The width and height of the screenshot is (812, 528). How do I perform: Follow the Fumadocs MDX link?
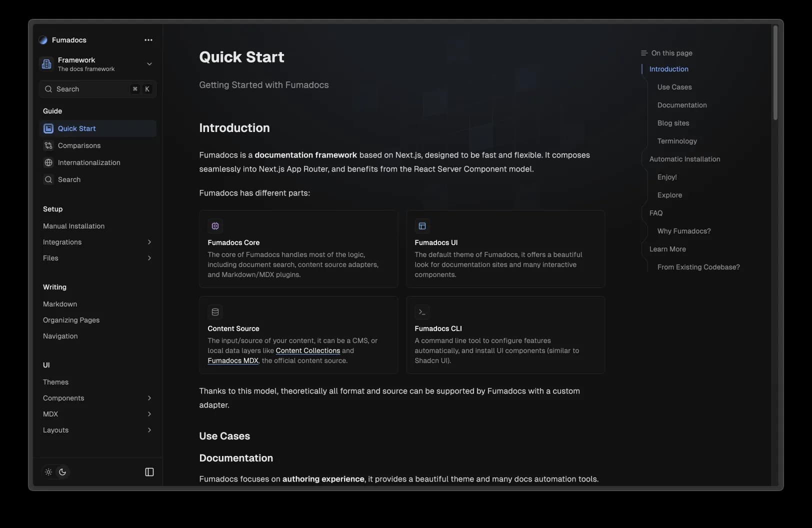[x=233, y=360]
